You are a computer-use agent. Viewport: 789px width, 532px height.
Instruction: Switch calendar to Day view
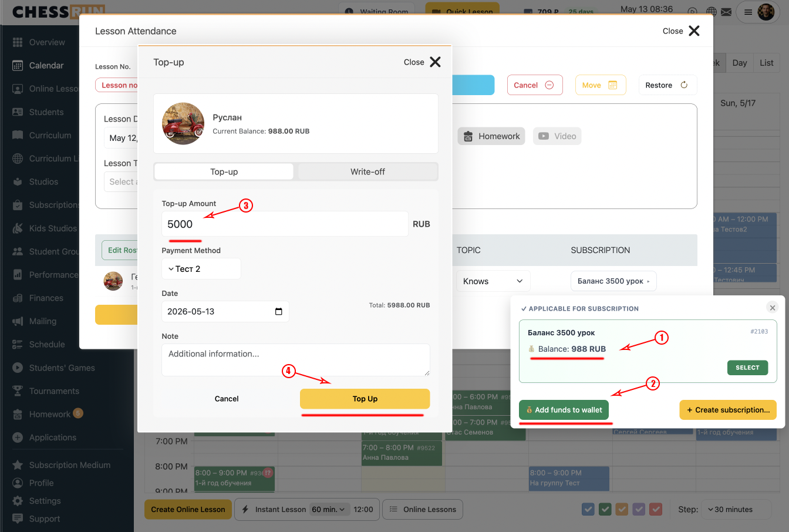coord(740,63)
